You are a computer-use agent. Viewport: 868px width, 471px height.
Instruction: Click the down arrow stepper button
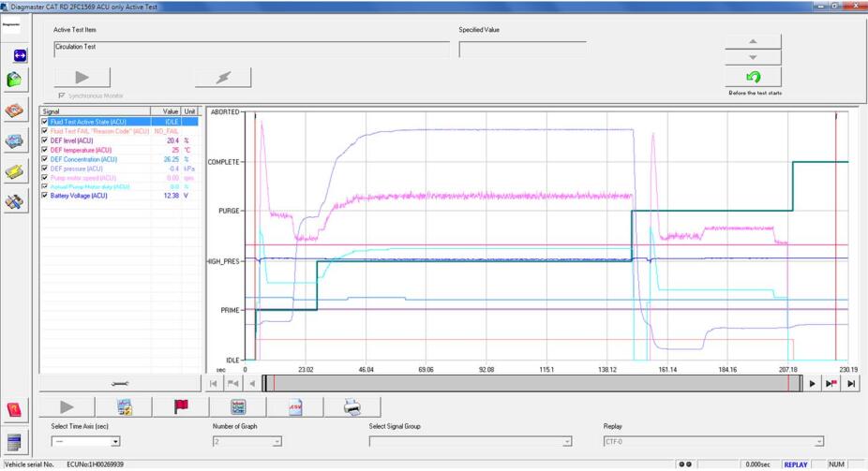pyautogui.click(x=754, y=57)
